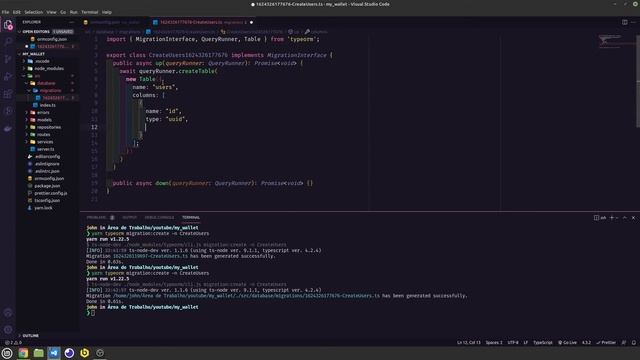Click the Spaces indentation indicator

coord(494,342)
